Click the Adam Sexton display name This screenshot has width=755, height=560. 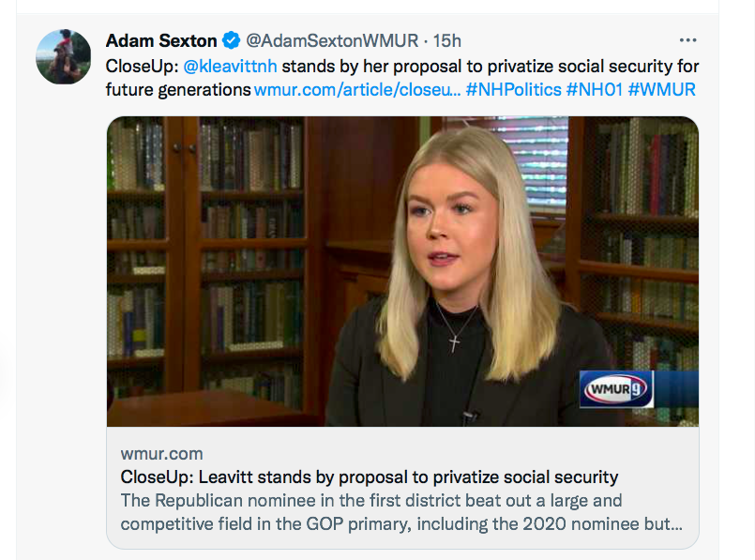coord(161,41)
